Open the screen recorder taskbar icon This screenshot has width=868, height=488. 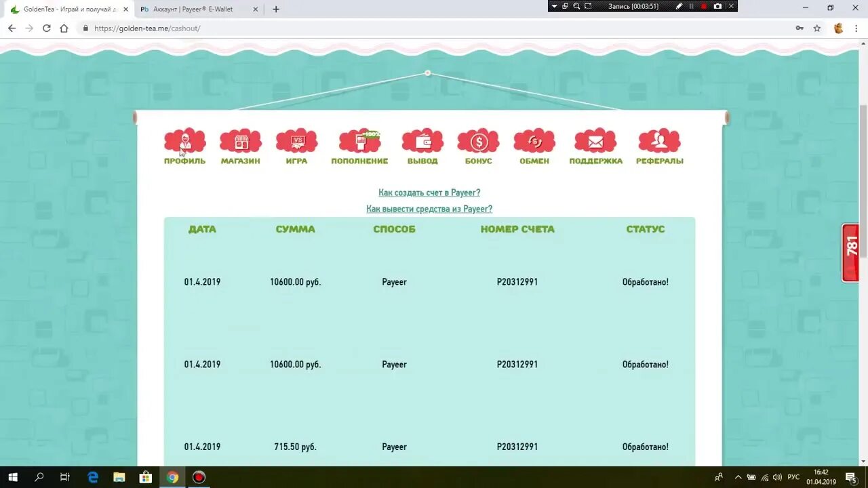coord(199,477)
